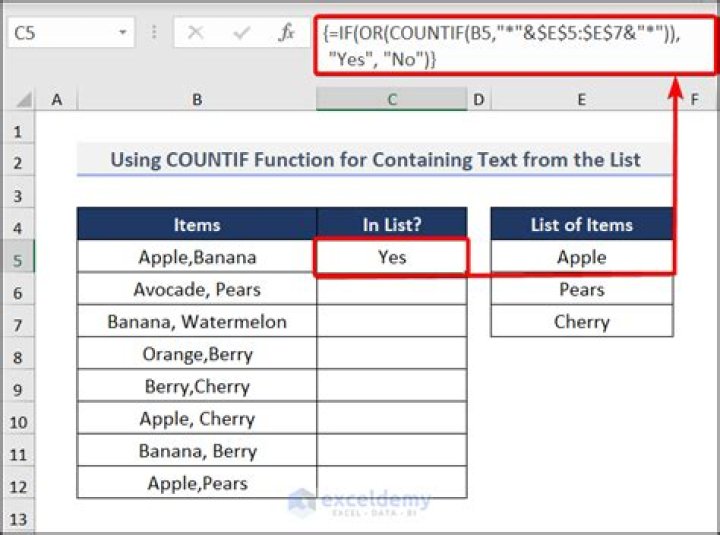Select empty In List cell beside "Banana, Berry"

(x=392, y=451)
